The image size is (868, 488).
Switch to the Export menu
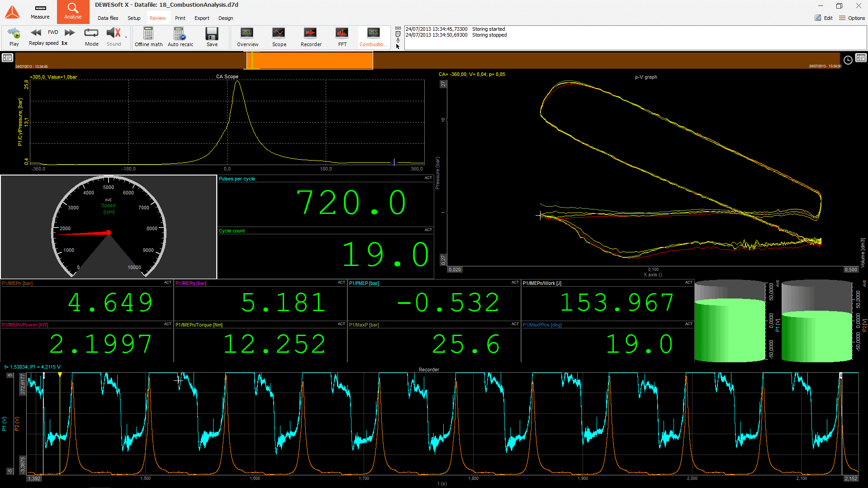pyautogui.click(x=202, y=18)
